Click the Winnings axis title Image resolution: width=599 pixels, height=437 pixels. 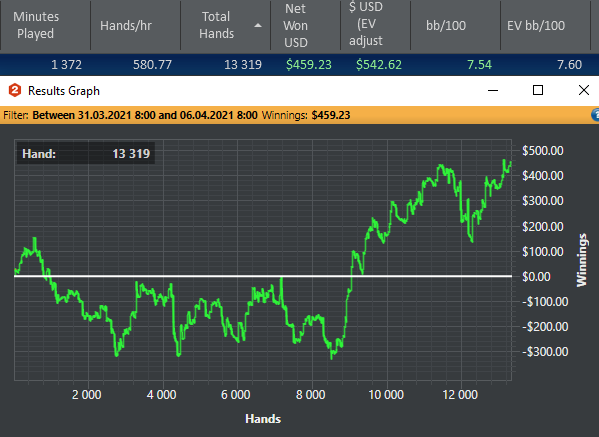[581, 260]
